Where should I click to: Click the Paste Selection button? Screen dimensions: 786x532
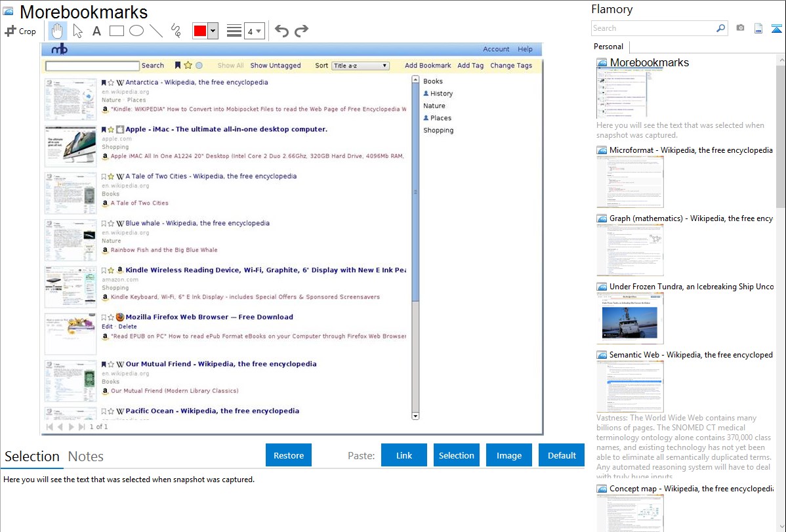click(x=456, y=455)
